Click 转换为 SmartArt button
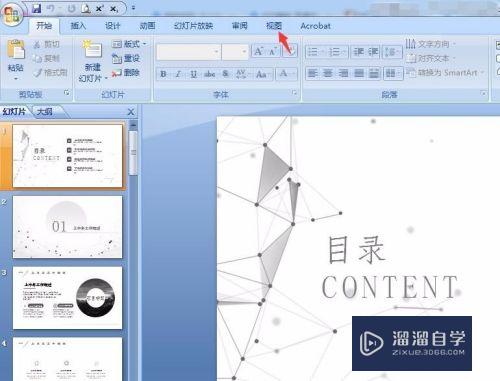 (445, 72)
